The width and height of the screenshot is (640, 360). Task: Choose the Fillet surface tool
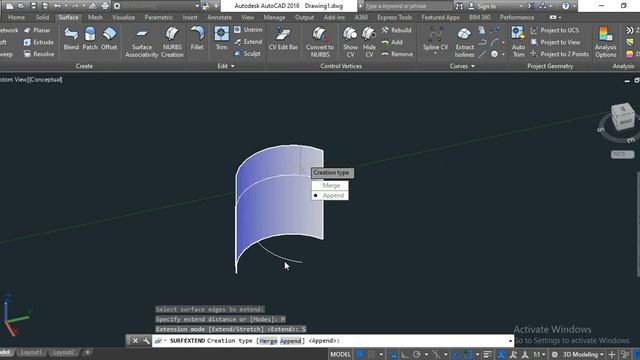point(197,39)
